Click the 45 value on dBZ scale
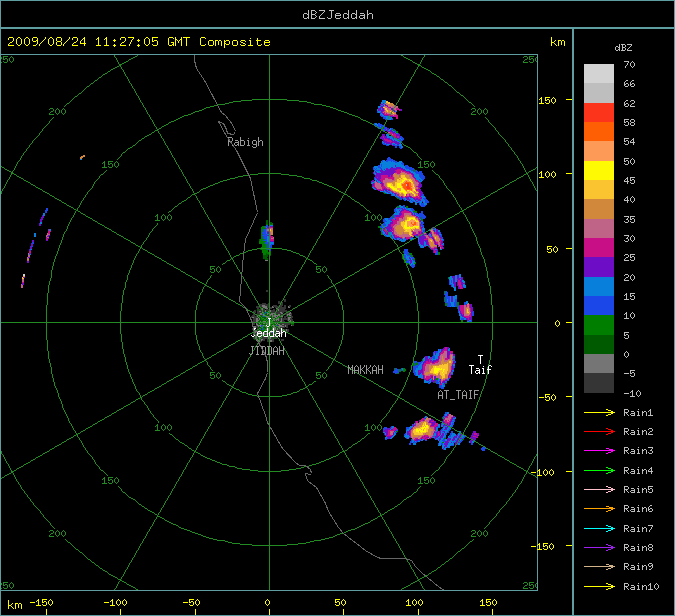Image resolution: width=675 pixels, height=616 pixels. coord(629,180)
